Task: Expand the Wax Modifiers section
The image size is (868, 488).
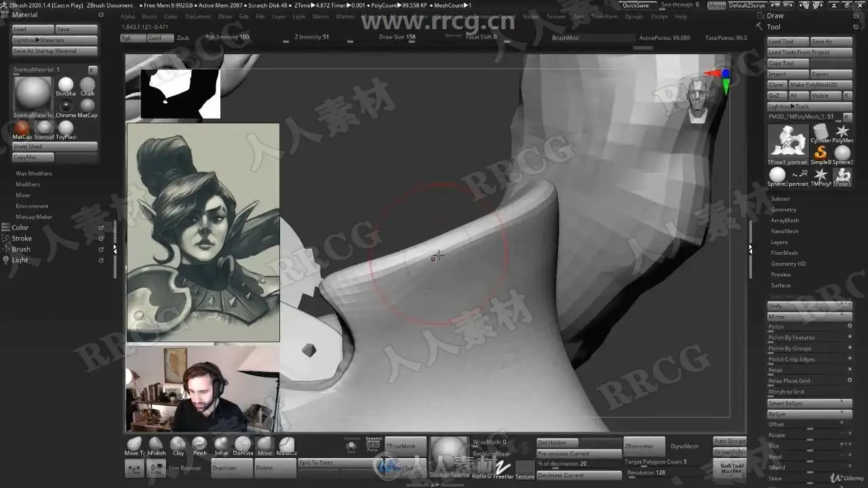Action: pos(34,174)
